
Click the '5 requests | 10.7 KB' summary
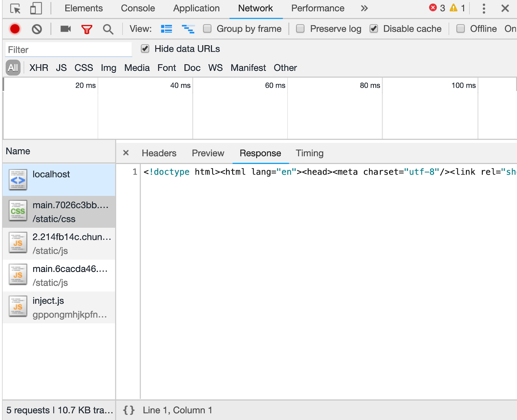click(60, 410)
